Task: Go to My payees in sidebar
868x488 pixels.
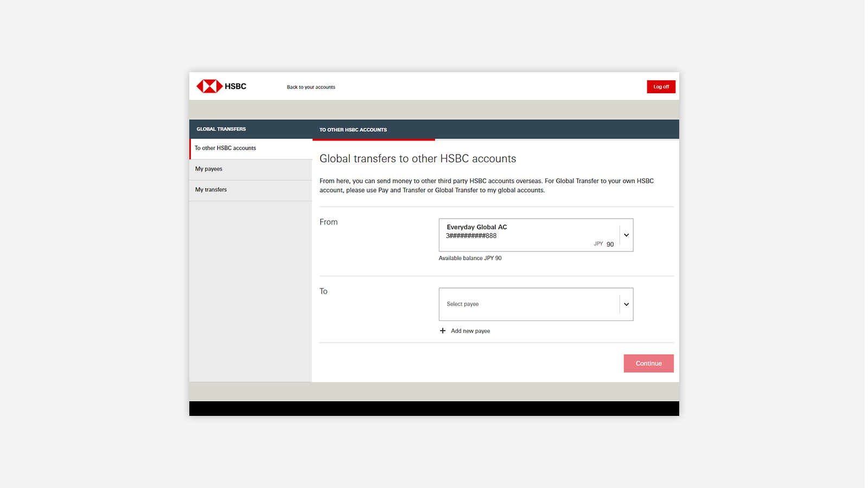Action: click(251, 170)
